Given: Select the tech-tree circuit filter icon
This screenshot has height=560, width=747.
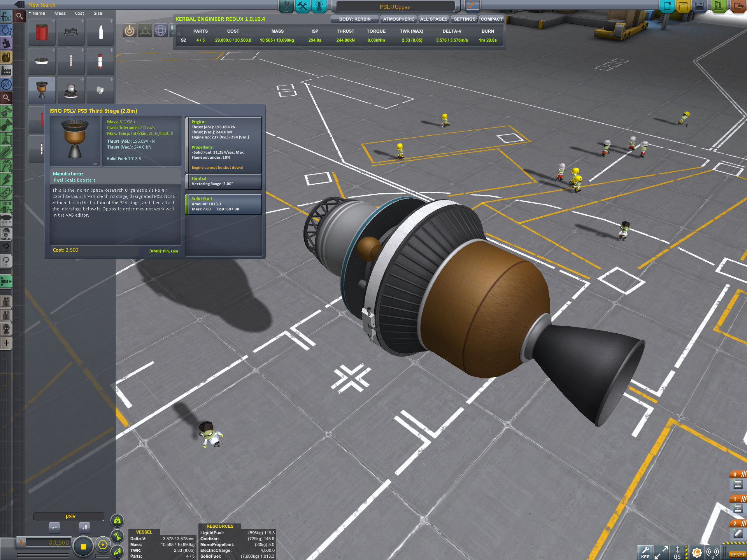Looking at the screenshot, I should coord(6,84).
